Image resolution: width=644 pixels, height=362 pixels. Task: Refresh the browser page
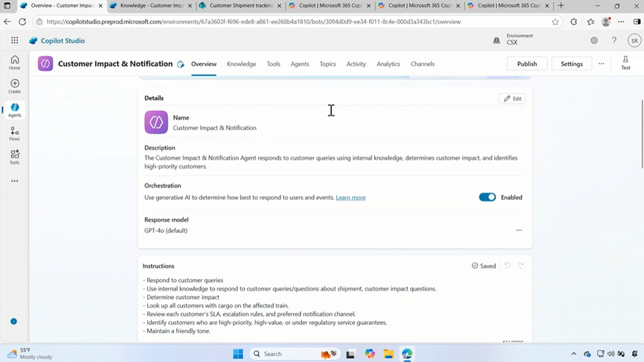click(x=22, y=22)
